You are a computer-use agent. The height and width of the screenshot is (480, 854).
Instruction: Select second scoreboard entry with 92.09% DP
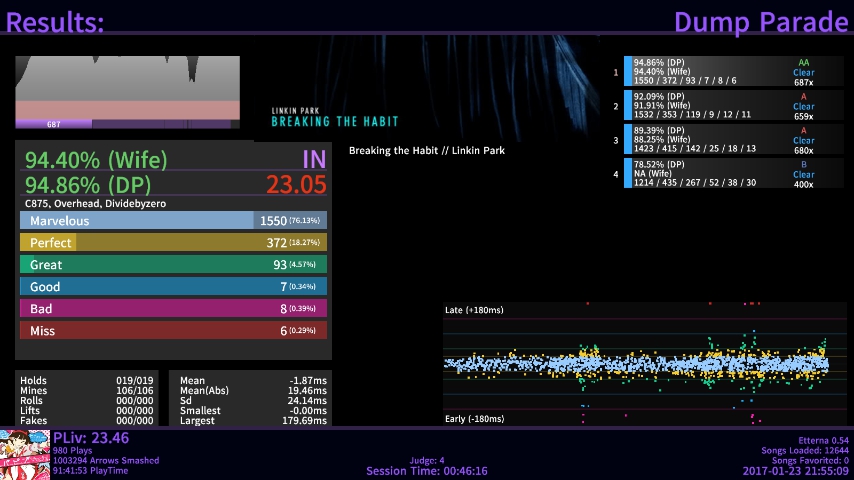[x=734, y=105]
